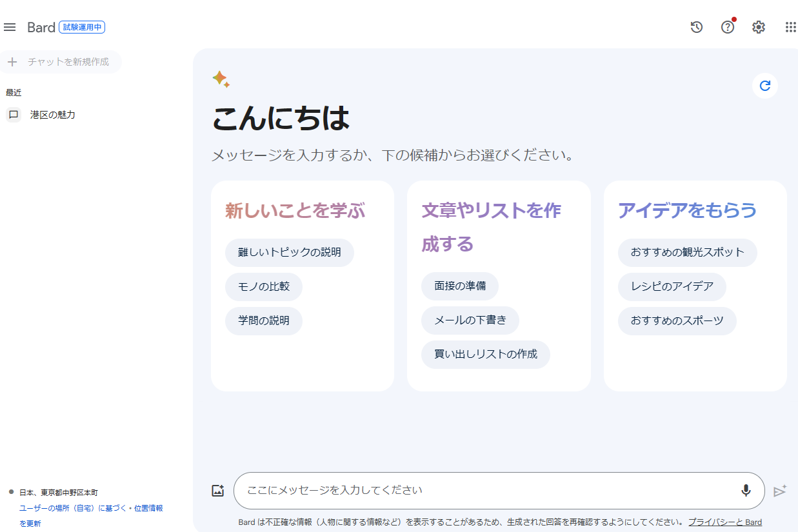Screen dimensions: 798x532
Task: Choose the モノの比較 suggestion chip
Action: click(x=263, y=286)
